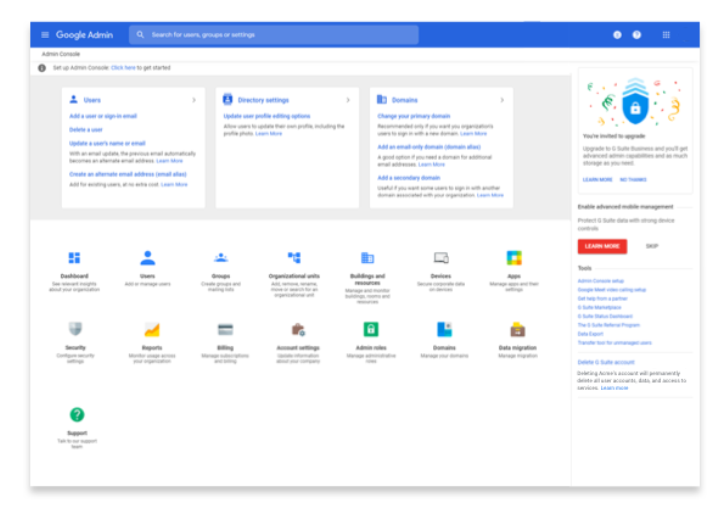Viewport: 728px width, 527px height.
Task: Click the SKIP button
Action: [x=652, y=246]
